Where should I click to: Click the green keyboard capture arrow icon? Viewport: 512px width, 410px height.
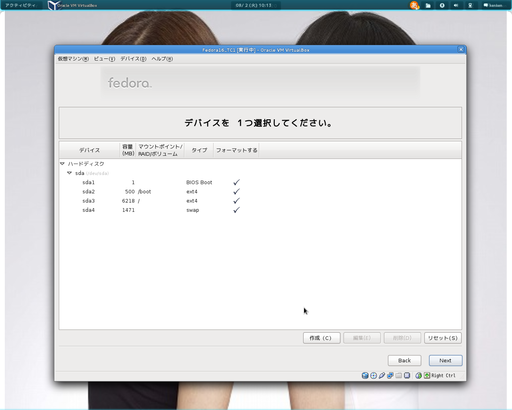click(x=427, y=375)
